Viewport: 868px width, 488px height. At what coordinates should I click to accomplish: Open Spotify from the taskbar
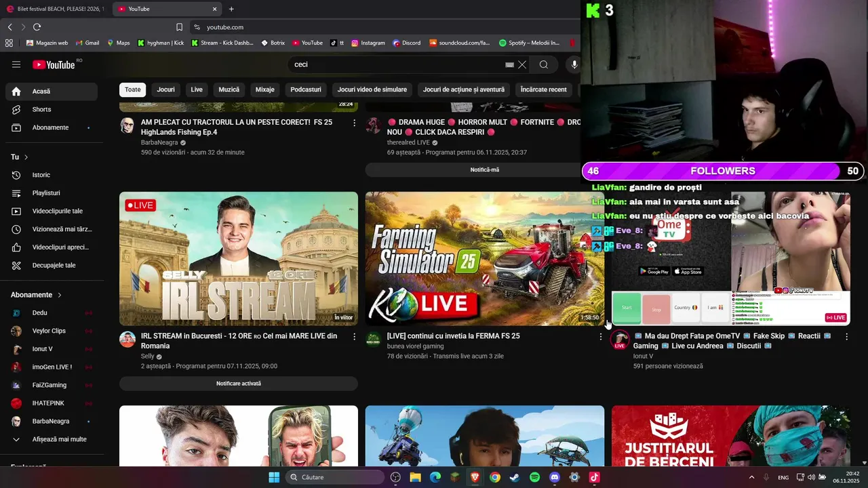click(x=534, y=477)
